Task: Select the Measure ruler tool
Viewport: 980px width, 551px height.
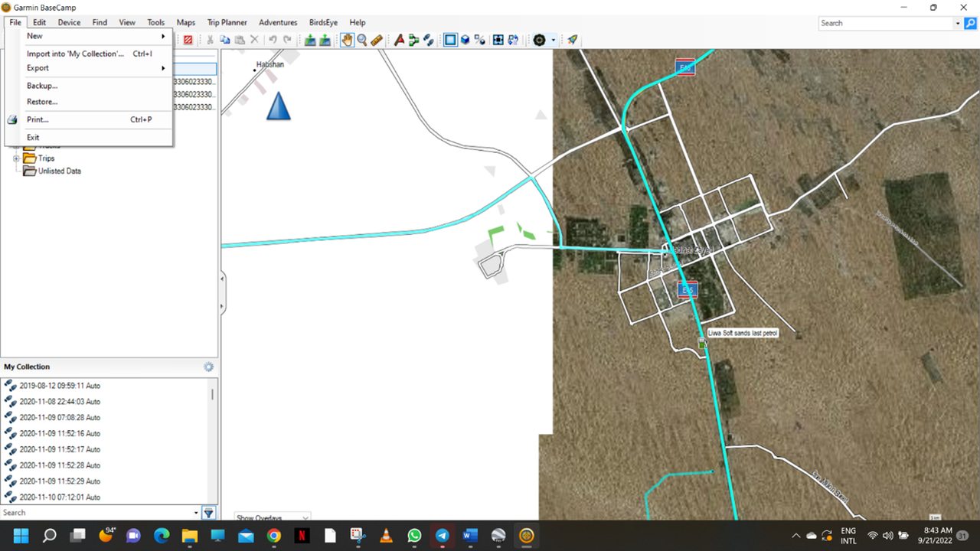Action: [x=377, y=40]
